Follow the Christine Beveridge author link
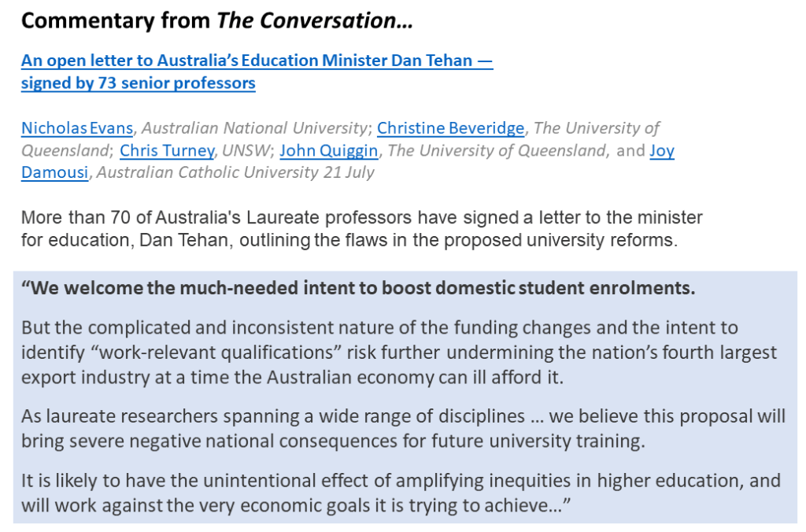Viewport: 806px width, 532px height. [450, 127]
